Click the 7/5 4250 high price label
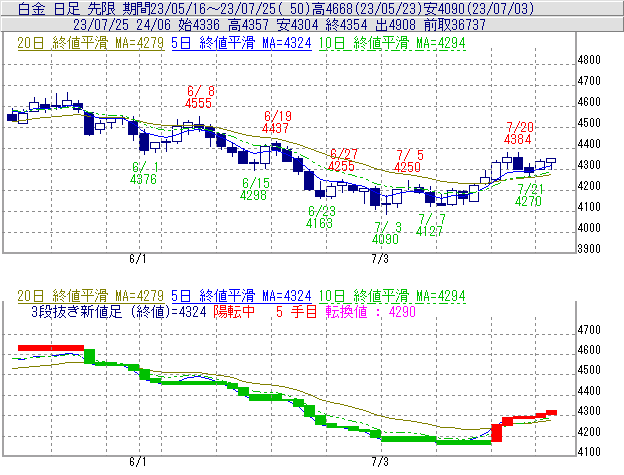Screen dimensions: 624x475 [x=408, y=161]
